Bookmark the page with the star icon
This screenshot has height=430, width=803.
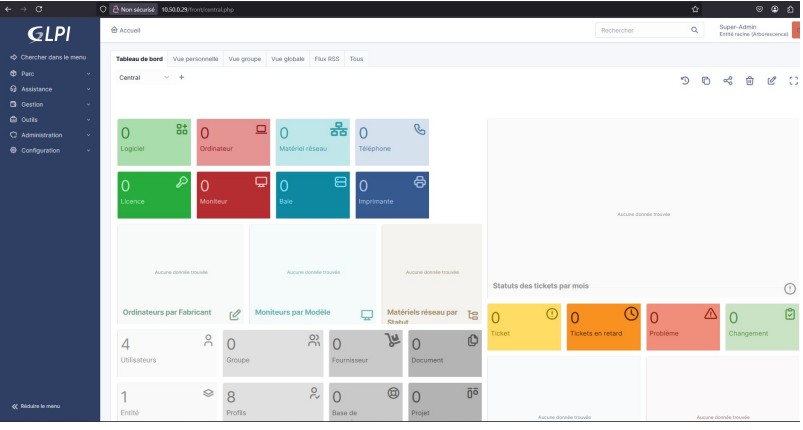click(695, 8)
